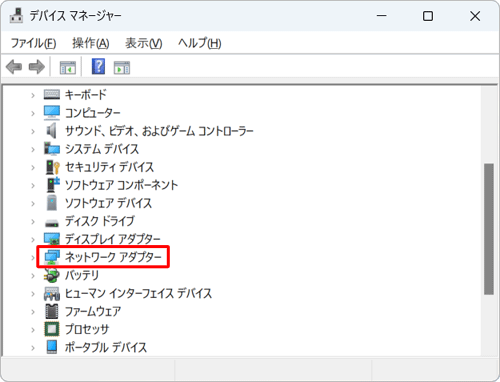
Task: Open the ファイル(F) menu
Action: 33,43
